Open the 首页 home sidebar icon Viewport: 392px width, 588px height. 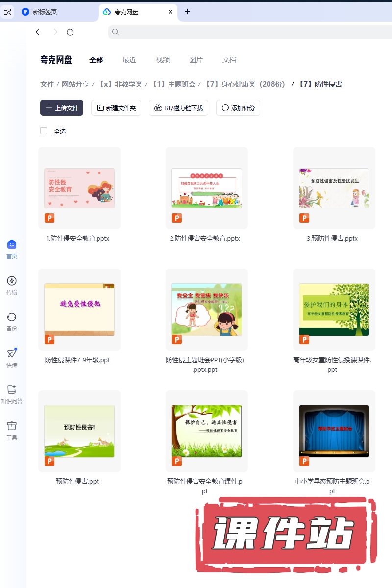[12, 245]
